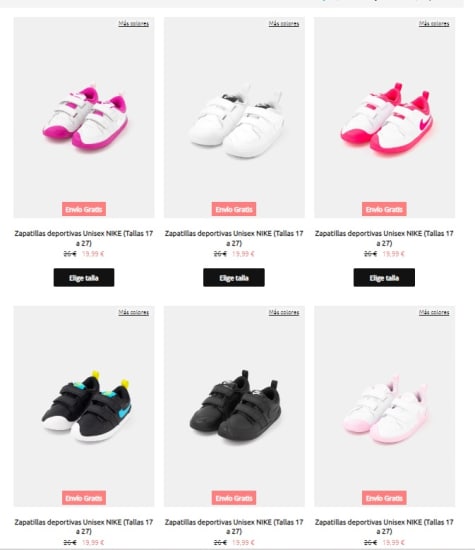Click 'Envío Gratis' badge on the pink sneakers
This screenshot has width=475, height=550.
[84, 209]
